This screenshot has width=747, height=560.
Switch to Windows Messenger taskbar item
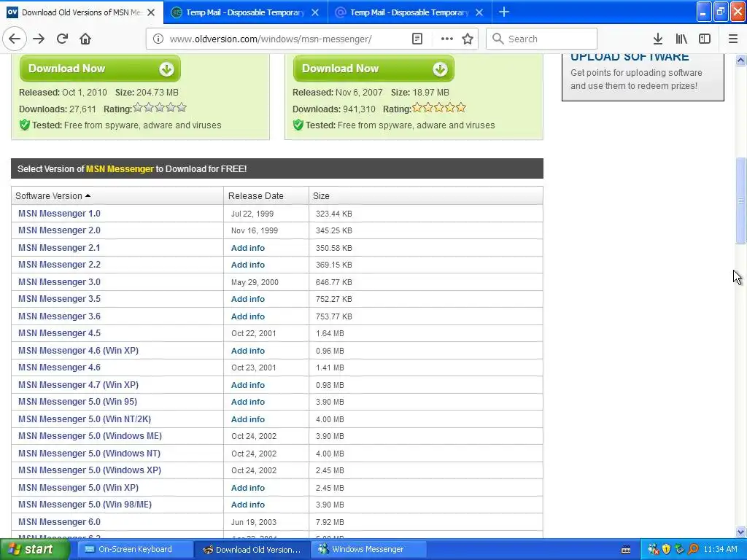368,550
